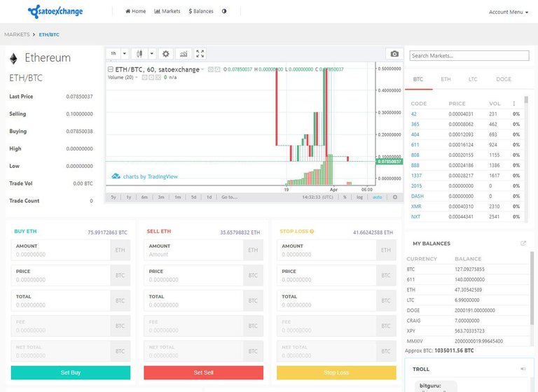Open My Balances external link icon

(523, 243)
